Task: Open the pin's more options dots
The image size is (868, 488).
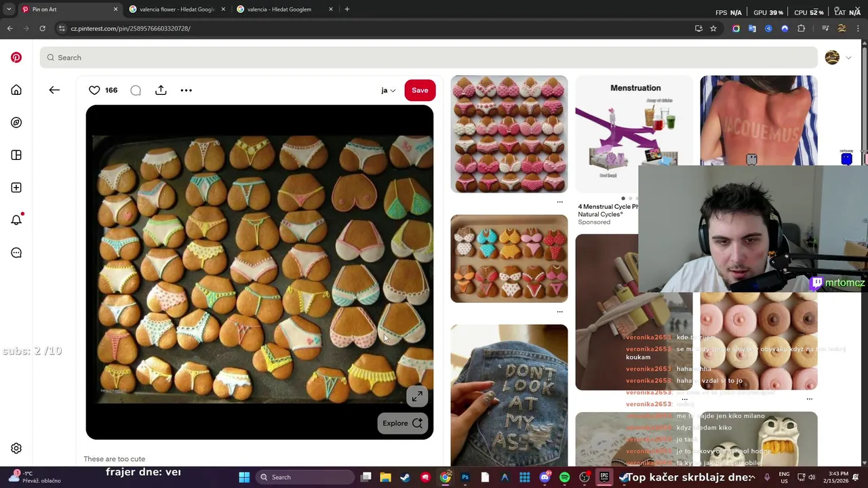Action: coord(186,90)
